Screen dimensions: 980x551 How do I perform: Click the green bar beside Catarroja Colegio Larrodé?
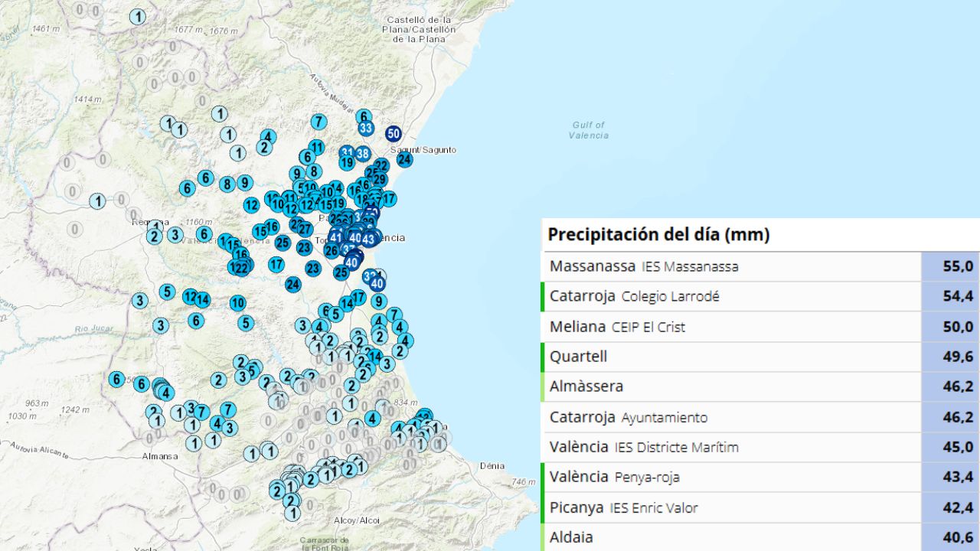[542, 297]
